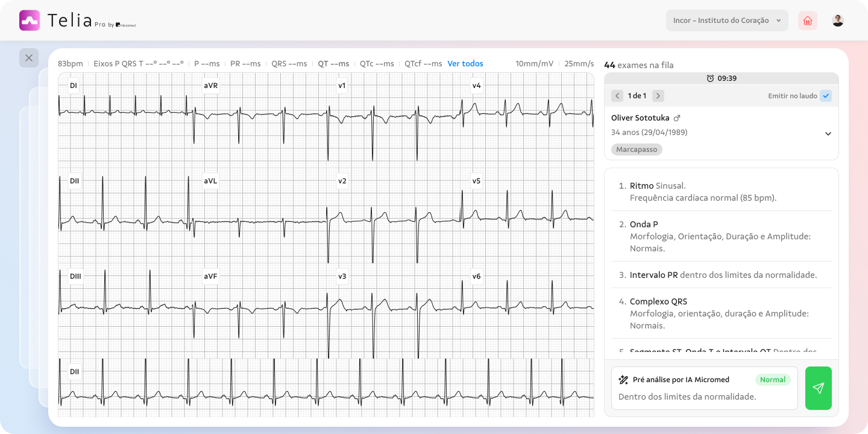This screenshot has width=868, height=434.
Task: Open the red home icon button
Action: pos(808,20)
